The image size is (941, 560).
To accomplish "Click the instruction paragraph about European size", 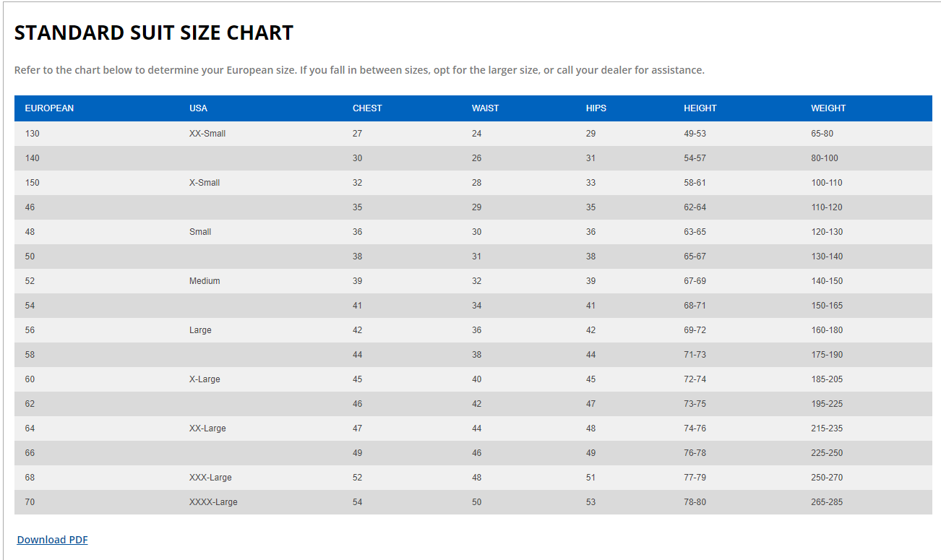I will click(359, 70).
